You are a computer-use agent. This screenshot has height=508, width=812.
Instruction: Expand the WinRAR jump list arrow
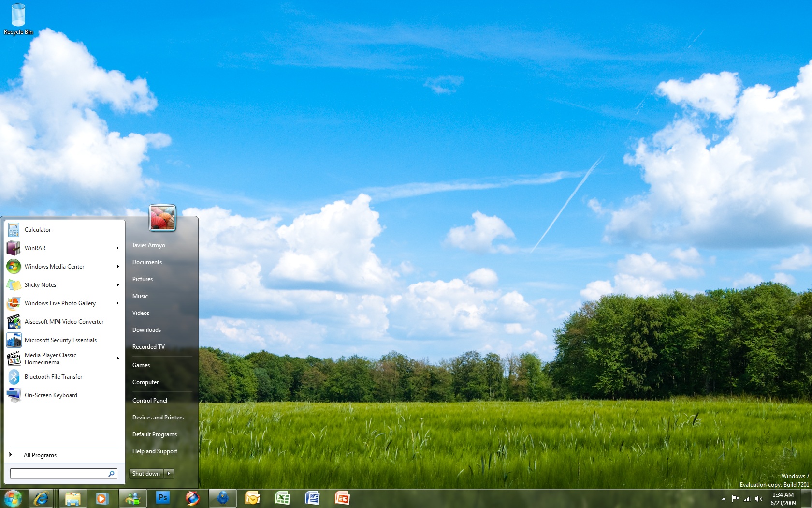(117, 248)
